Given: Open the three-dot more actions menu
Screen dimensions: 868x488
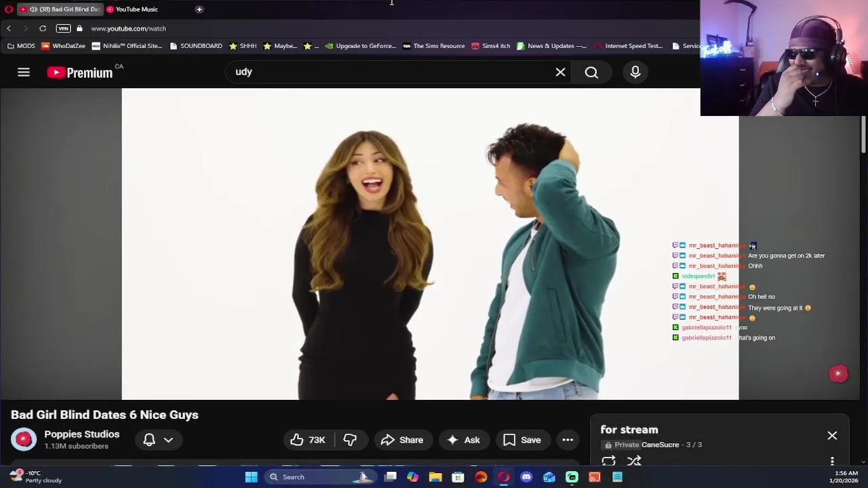Looking at the screenshot, I should pyautogui.click(x=568, y=440).
